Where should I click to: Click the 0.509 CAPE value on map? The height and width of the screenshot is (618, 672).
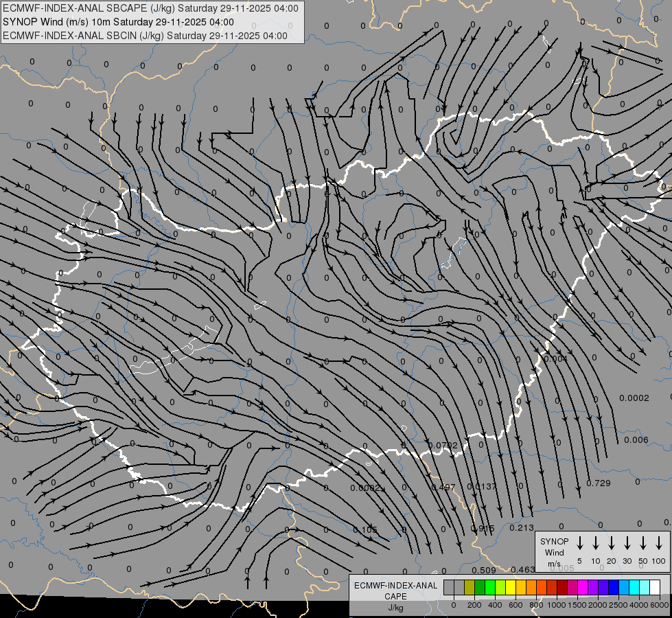click(484, 570)
